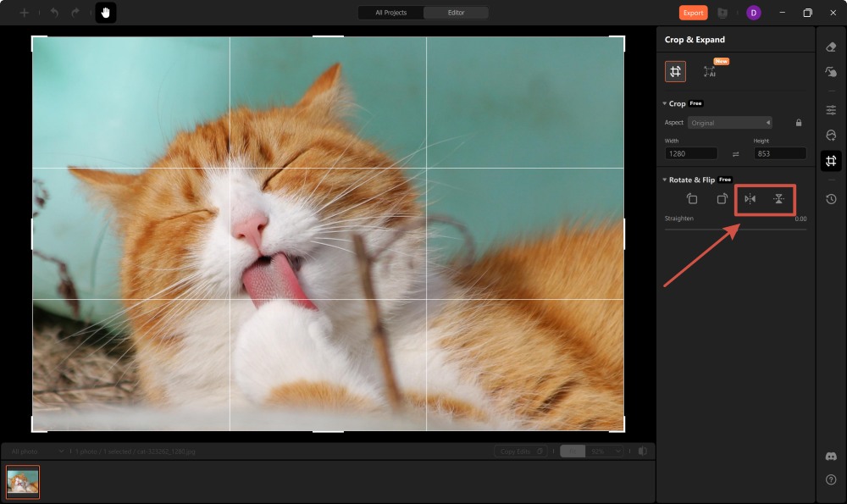Screen dimensions: 847x504
Task: Open the History panel icon
Action: pos(831,199)
